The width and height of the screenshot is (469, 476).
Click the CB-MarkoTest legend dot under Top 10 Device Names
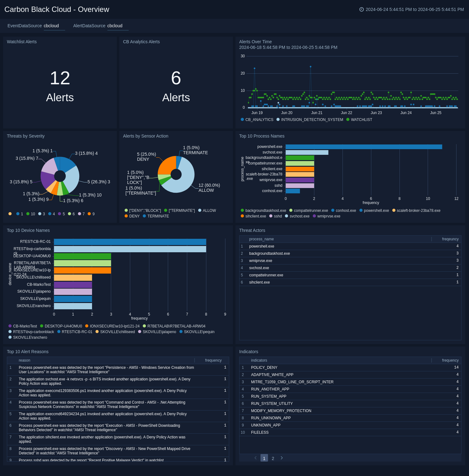click(x=10, y=326)
